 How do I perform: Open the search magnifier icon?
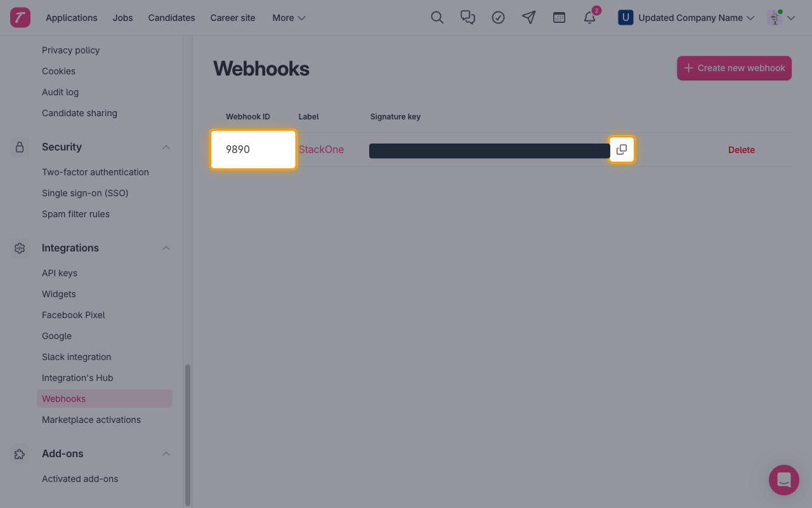[437, 18]
